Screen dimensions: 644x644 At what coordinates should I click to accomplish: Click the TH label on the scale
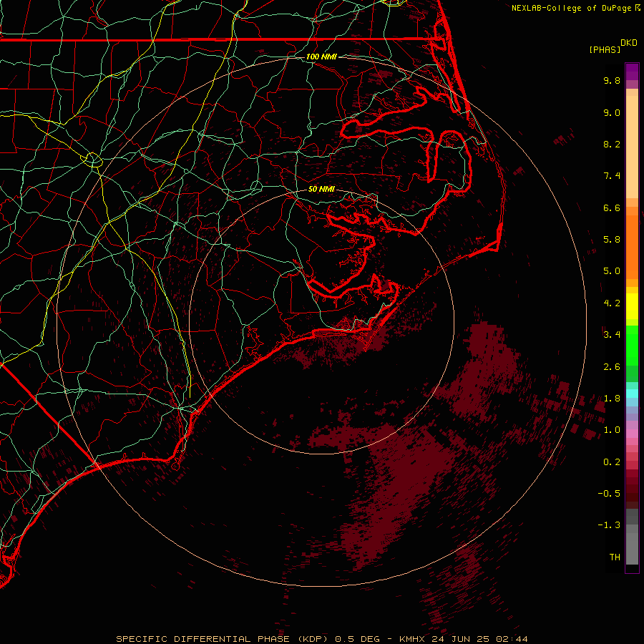click(x=615, y=557)
